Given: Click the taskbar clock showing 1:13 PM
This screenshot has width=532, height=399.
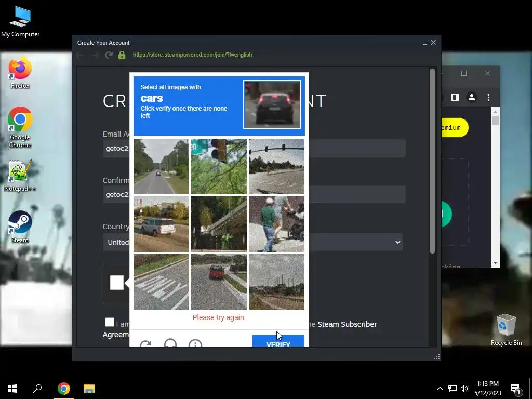Looking at the screenshot, I should point(487,389).
